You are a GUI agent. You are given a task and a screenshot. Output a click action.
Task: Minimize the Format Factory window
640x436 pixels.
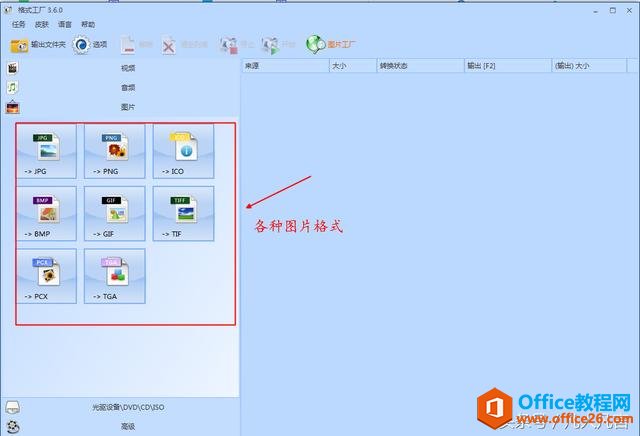(x=596, y=11)
